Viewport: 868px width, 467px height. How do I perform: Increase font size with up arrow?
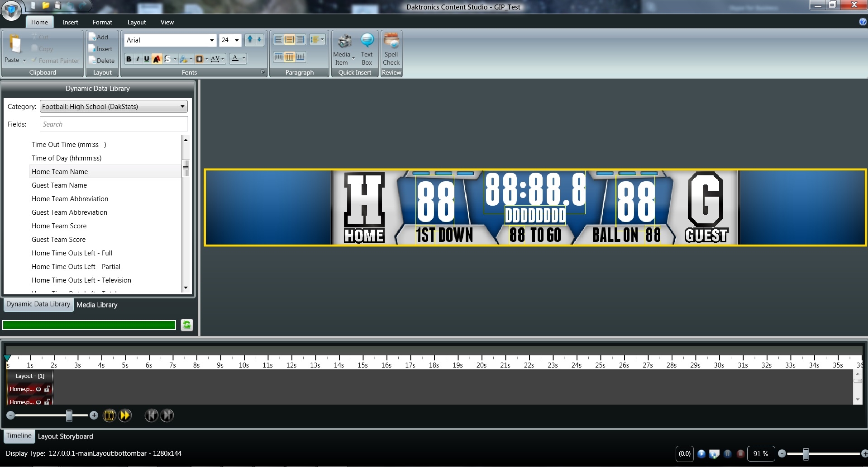pyautogui.click(x=250, y=40)
